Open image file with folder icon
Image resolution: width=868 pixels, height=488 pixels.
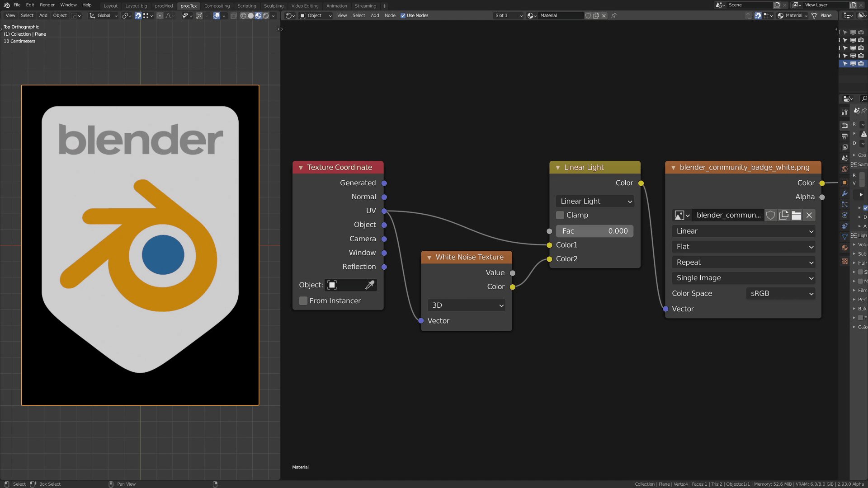click(797, 215)
